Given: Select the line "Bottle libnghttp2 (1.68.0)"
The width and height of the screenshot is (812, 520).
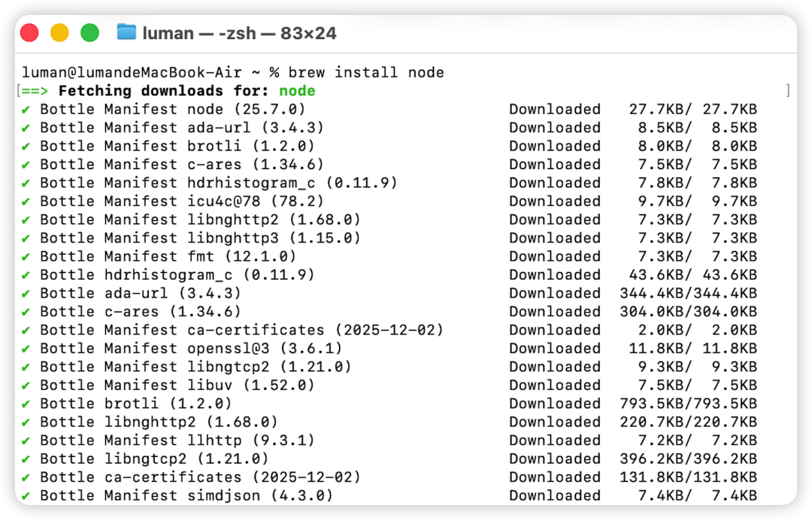Looking at the screenshot, I should click(159, 422).
